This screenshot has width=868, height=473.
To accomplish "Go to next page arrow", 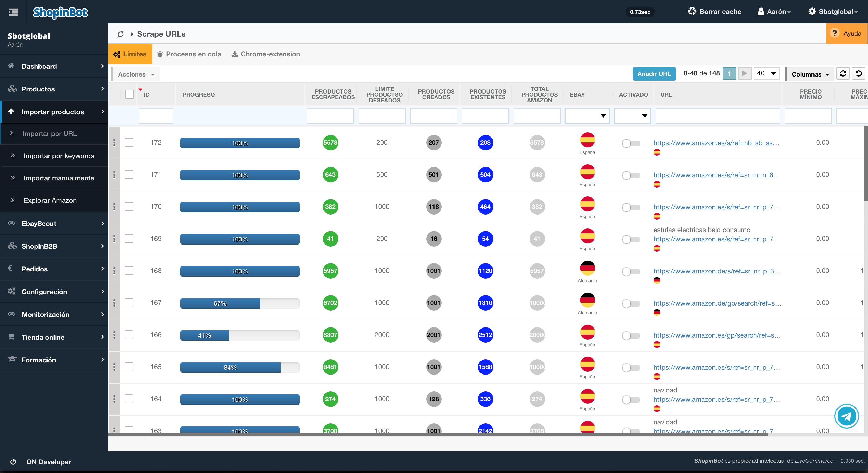I will [745, 73].
